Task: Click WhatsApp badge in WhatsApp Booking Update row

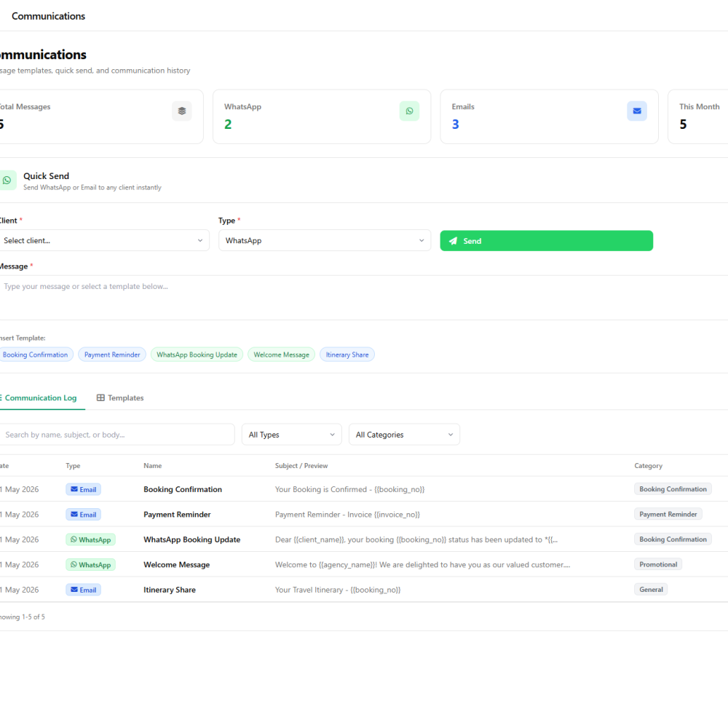Action: [90, 539]
